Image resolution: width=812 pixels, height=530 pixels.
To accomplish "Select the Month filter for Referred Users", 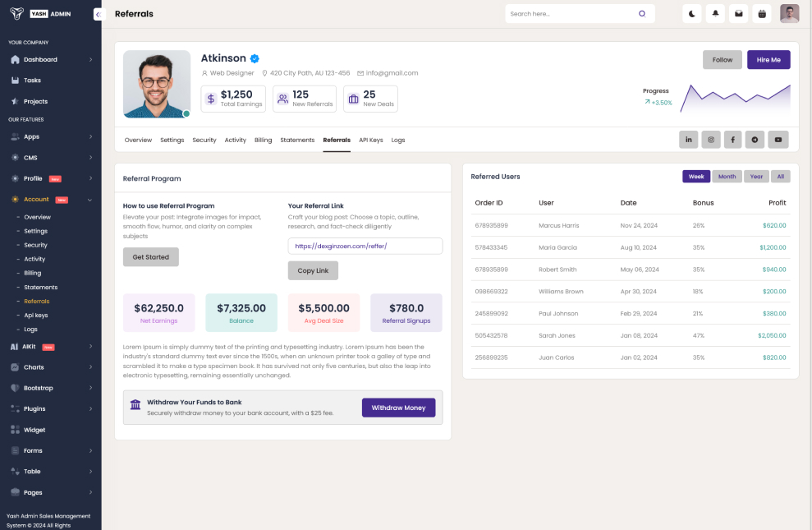I will coord(727,177).
